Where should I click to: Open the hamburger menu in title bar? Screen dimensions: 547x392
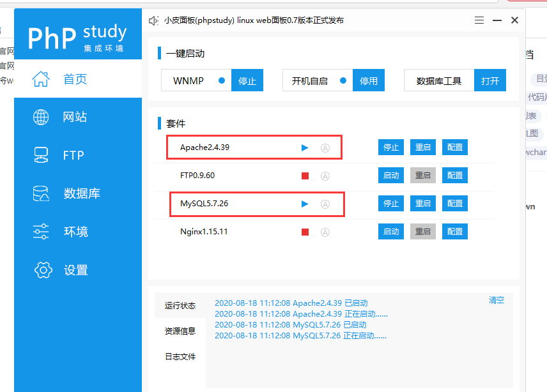[479, 20]
